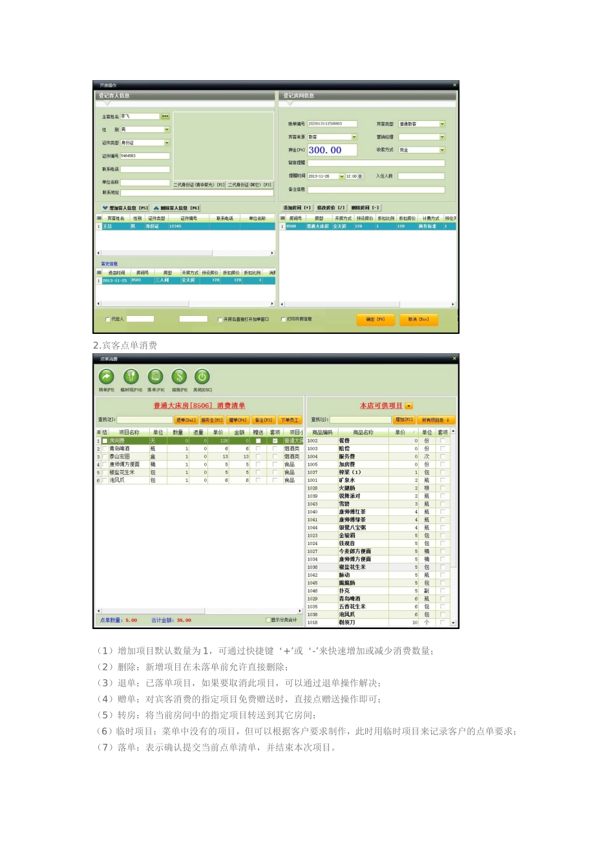The image size is (614, 868).
Task: Enable 开房后直接打开加单窗口 checkbox
Action: 220,319
